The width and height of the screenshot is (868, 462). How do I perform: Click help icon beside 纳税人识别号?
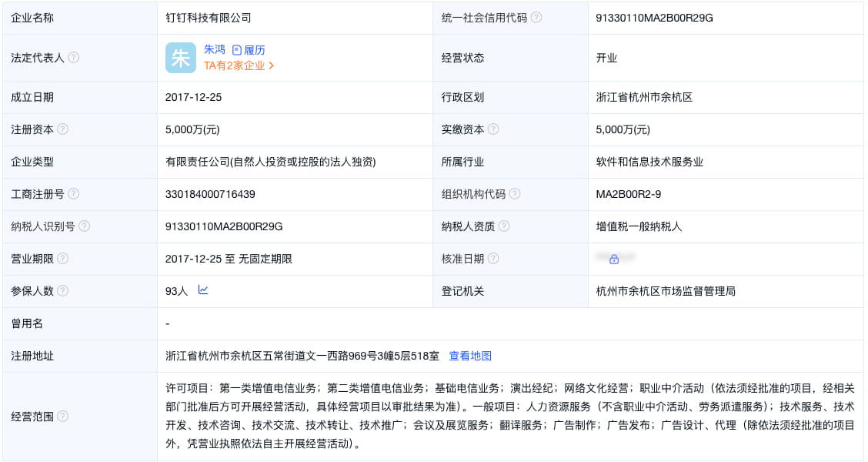point(84,226)
